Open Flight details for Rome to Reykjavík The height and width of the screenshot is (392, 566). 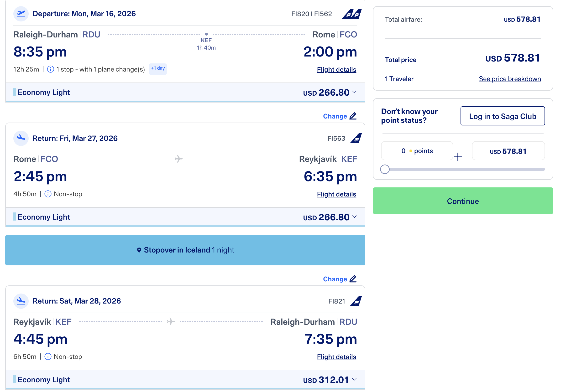click(336, 194)
